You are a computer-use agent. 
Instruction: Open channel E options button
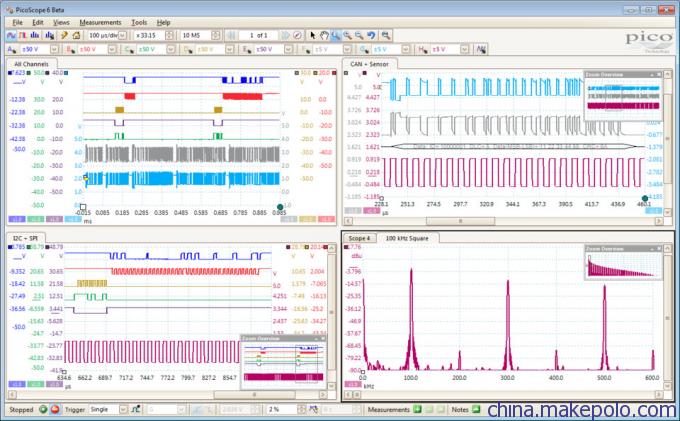click(246, 49)
